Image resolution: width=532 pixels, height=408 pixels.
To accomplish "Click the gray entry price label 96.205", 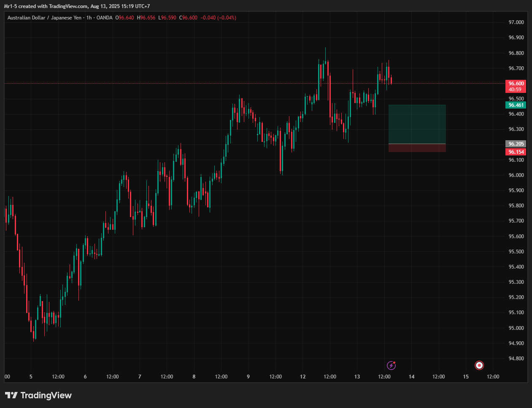I will tap(516, 144).
